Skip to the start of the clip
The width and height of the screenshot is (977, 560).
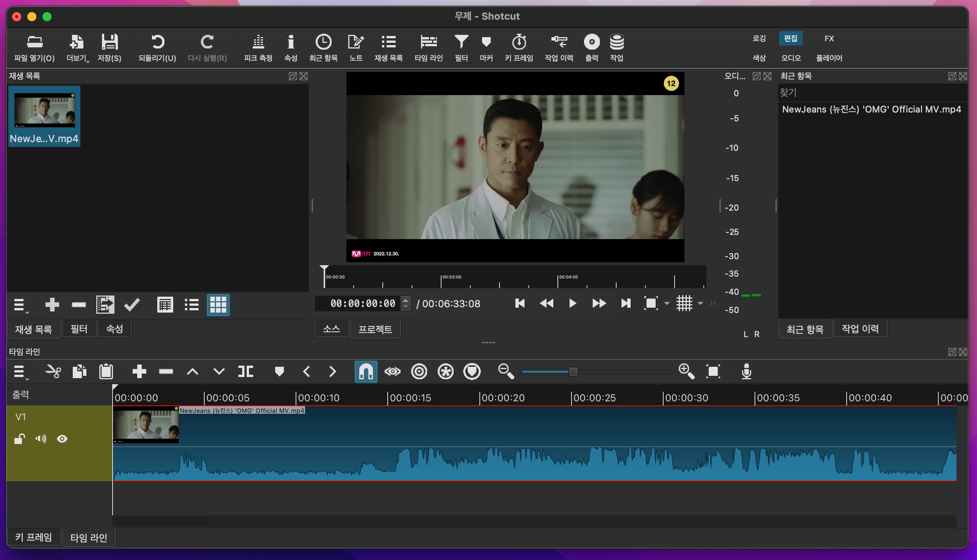coord(520,303)
